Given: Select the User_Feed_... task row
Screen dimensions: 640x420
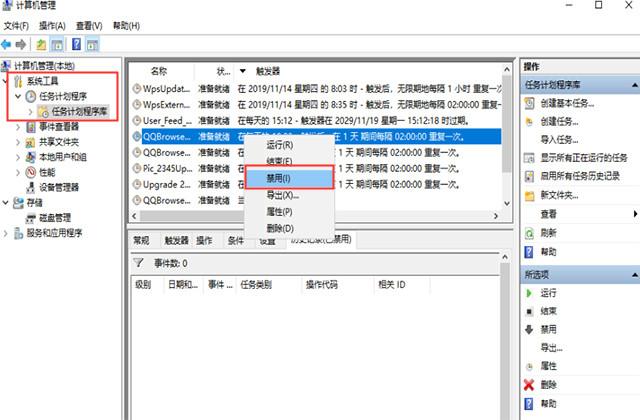Looking at the screenshot, I should [317, 121].
